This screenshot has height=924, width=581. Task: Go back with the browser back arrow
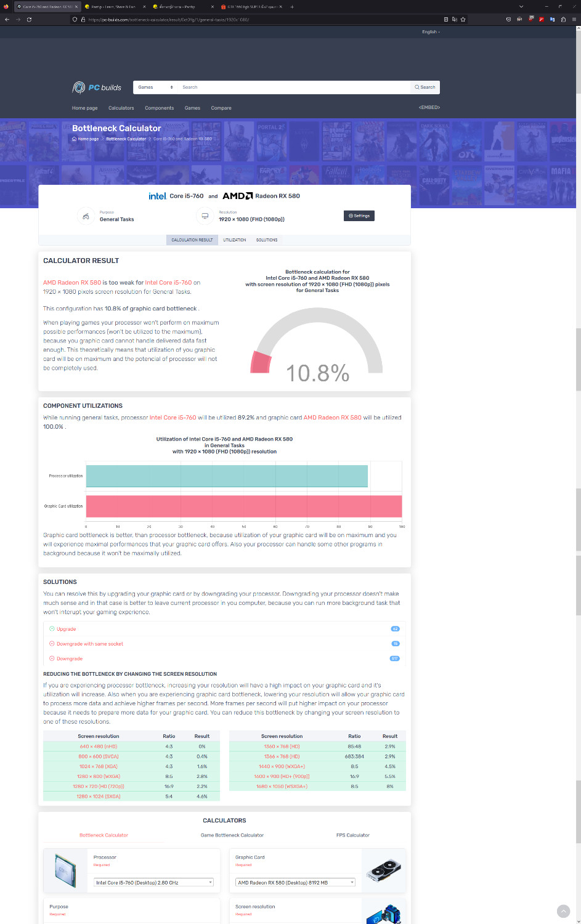pyautogui.click(x=7, y=19)
